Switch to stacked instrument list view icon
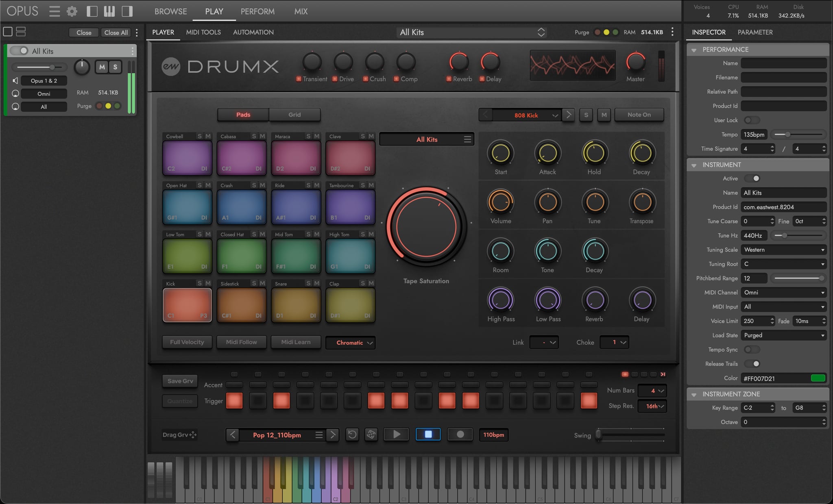 pos(21,32)
